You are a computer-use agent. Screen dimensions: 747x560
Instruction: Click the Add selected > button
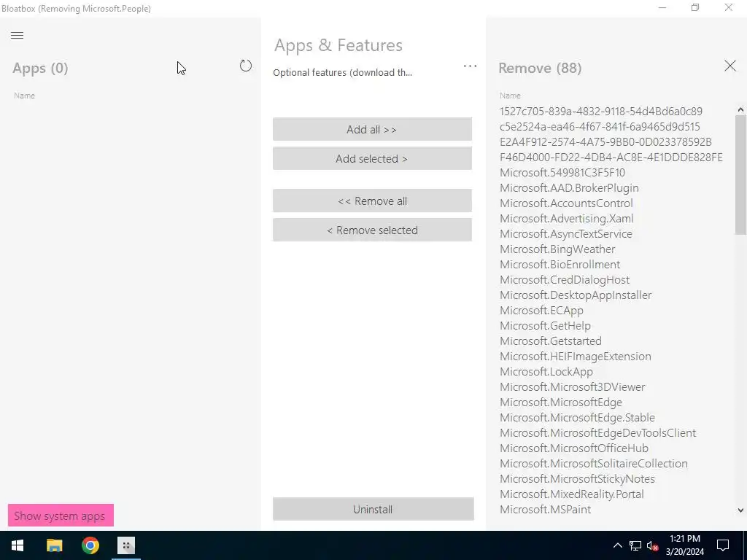pyautogui.click(x=372, y=158)
